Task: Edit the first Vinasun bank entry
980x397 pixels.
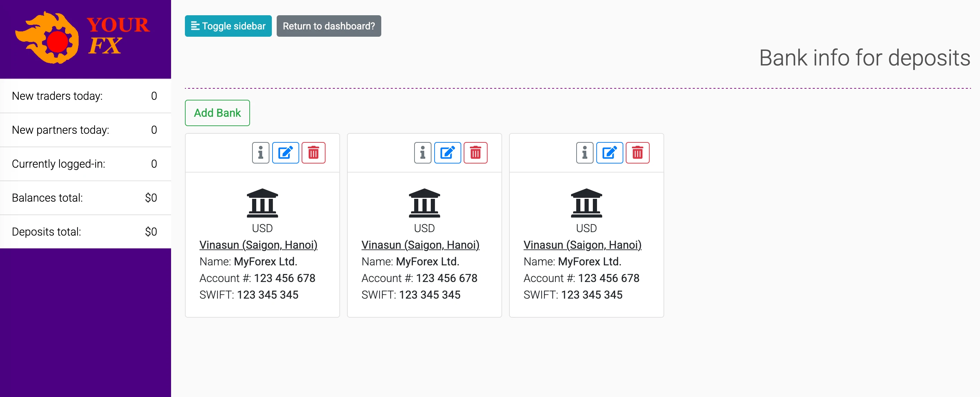Action: click(x=285, y=153)
